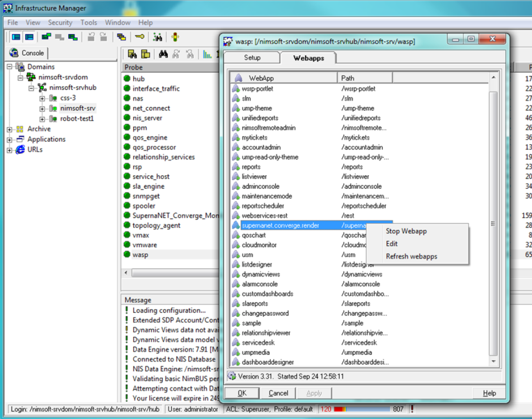Click the Applications tree icon

20,139
